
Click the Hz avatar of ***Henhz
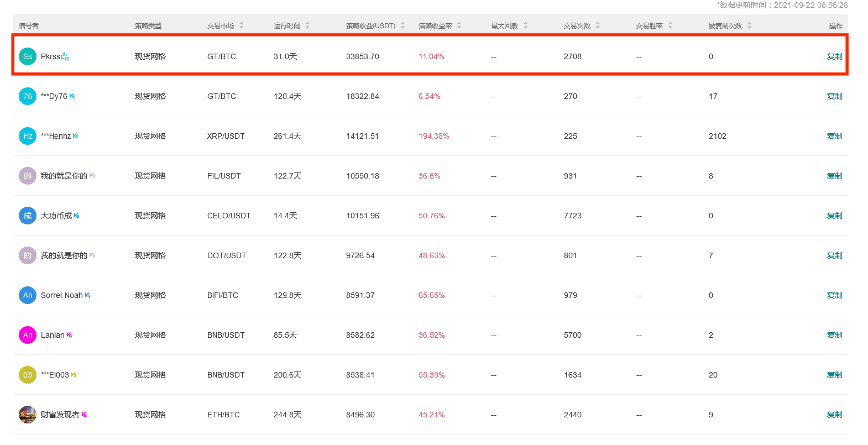click(28, 136)
